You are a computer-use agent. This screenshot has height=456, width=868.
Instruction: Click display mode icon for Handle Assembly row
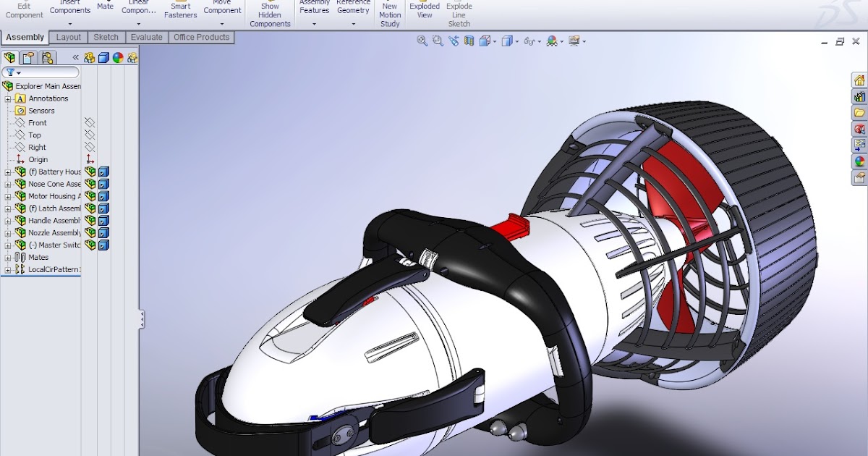coord(103,220)
